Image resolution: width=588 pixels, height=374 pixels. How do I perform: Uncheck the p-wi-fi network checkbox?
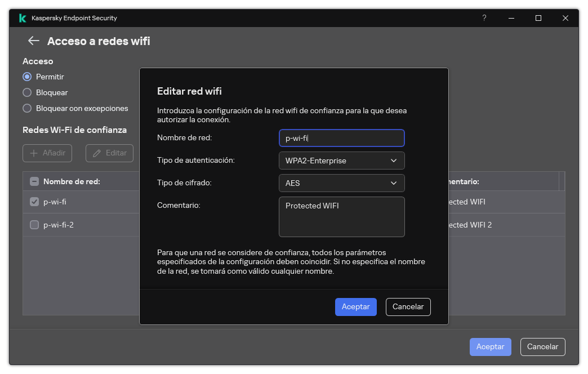coord(34,202)
